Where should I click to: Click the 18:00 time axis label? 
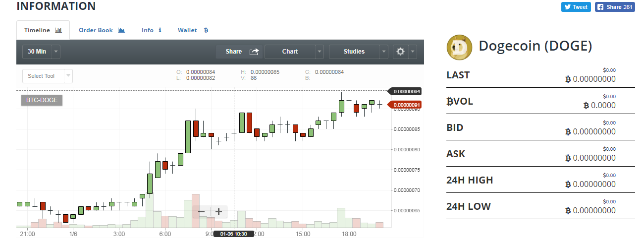click(349, 234)
